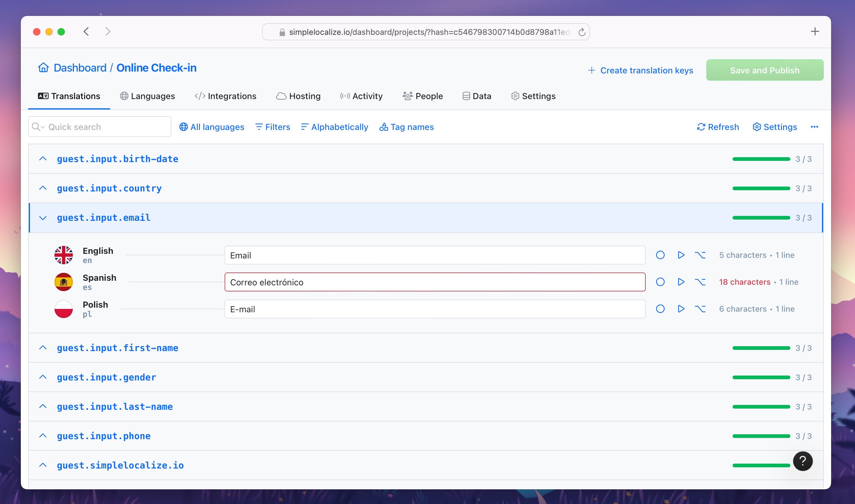
Task: Expand guest.input.birth-date chevron
Action: coord(43,159)
